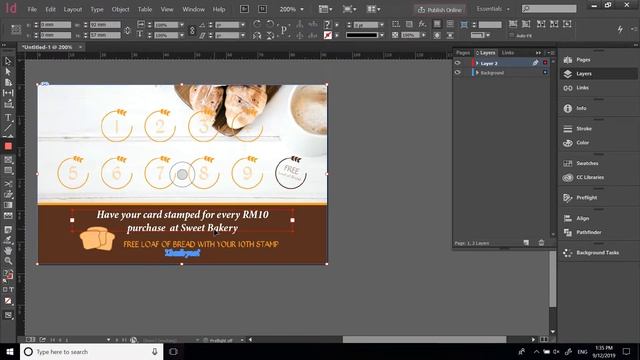
Task: Click the width field showing 92 mm
Action: (x=105, y=25)
